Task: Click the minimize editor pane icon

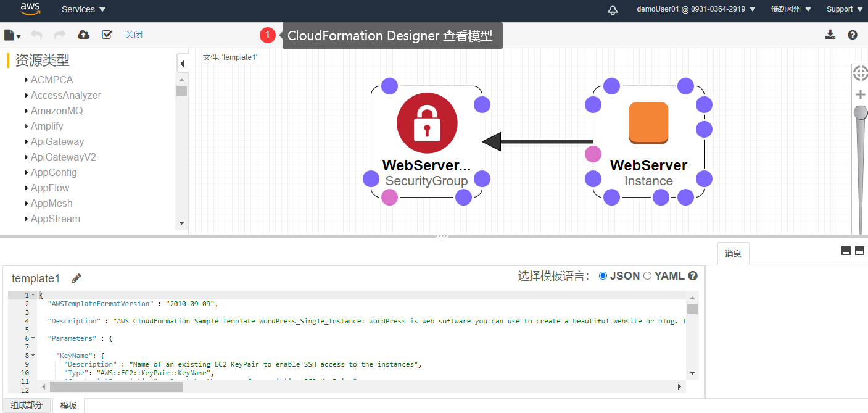Action: pyautogui.click(x=846, y=251)
